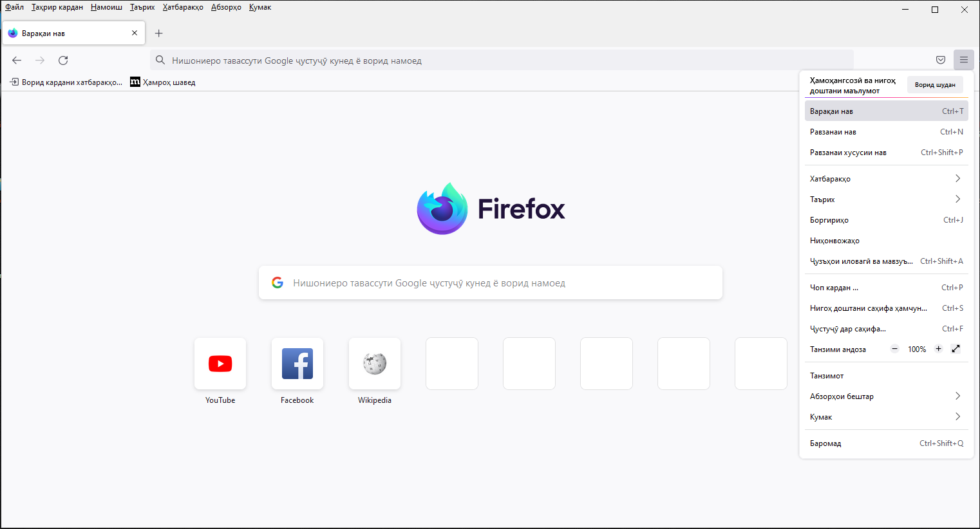Reset zoom by clicking 100%
980x529 pixels.
pos(917,349)
